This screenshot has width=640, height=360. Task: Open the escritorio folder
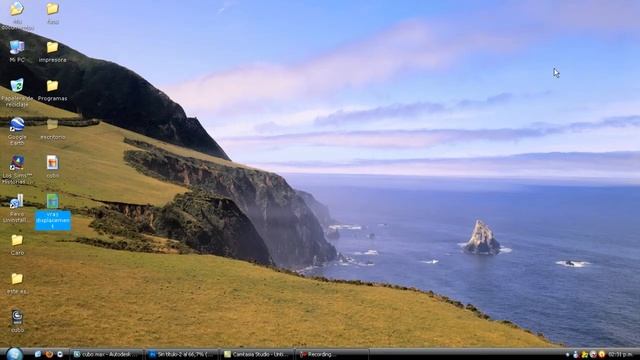(x=52, y=129)
